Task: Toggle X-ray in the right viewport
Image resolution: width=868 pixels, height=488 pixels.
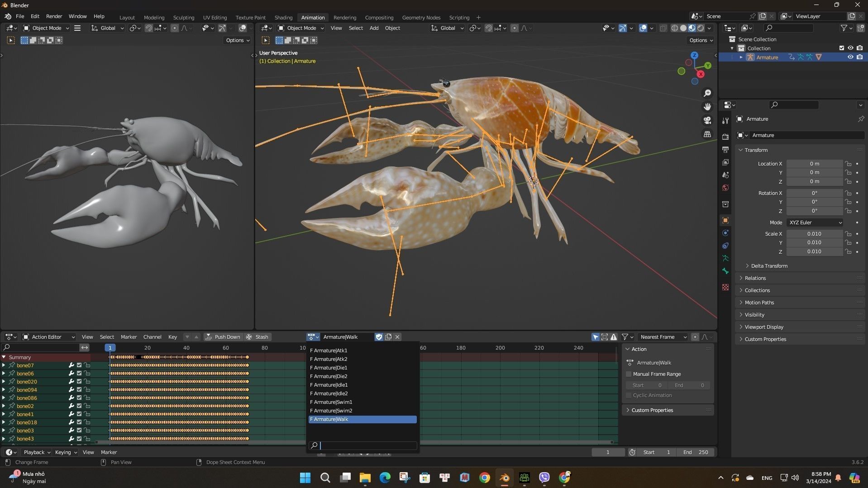Action: tap(663, 28)
